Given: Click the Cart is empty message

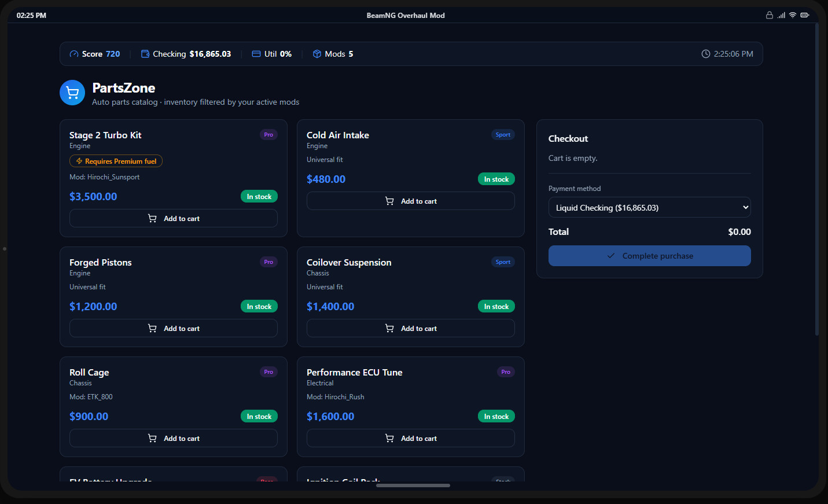Looking at the screenshot, I should 573,158.
